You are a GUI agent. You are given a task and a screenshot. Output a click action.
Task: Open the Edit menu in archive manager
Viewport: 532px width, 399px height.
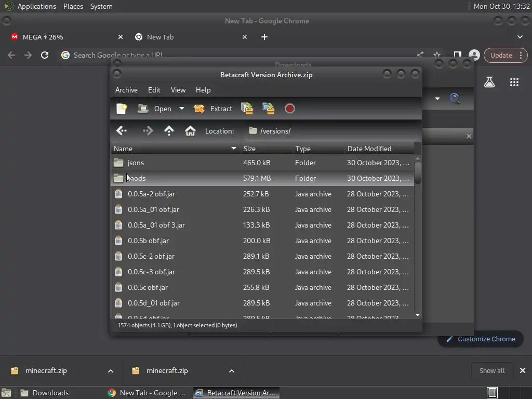[154, 90]
